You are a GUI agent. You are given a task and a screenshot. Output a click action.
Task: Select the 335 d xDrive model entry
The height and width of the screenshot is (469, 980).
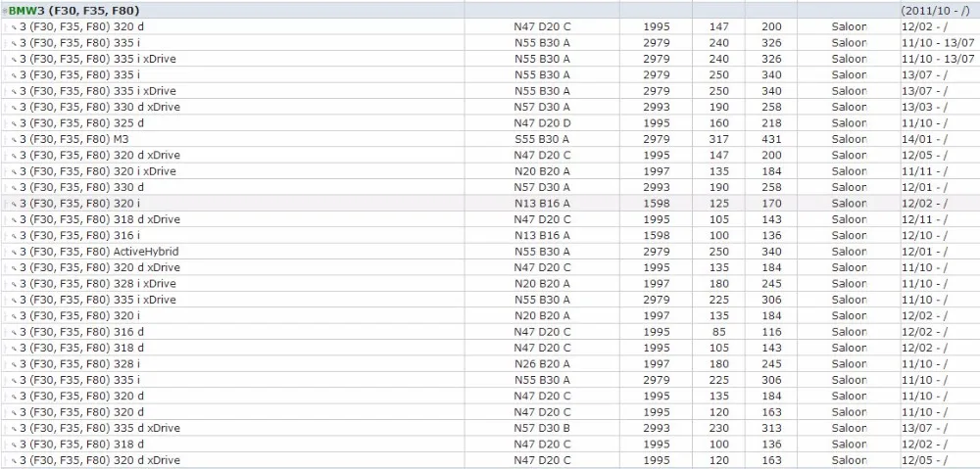point(100,429)
